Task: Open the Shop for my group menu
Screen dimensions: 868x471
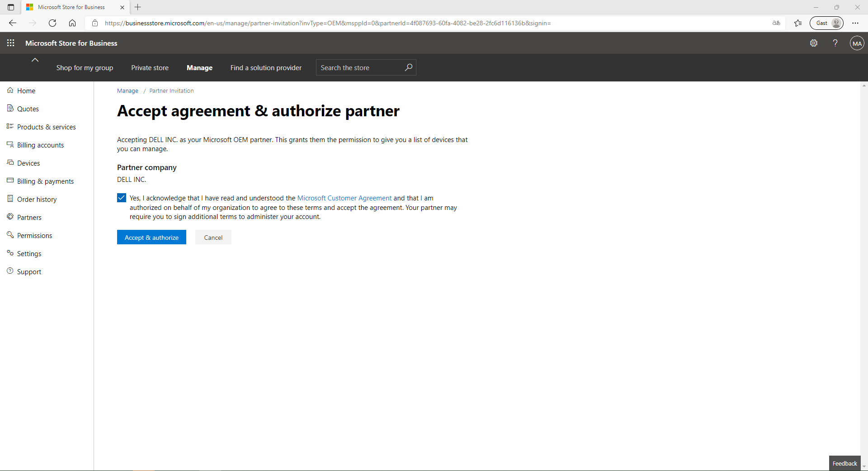Action: [x=85, y=68]
